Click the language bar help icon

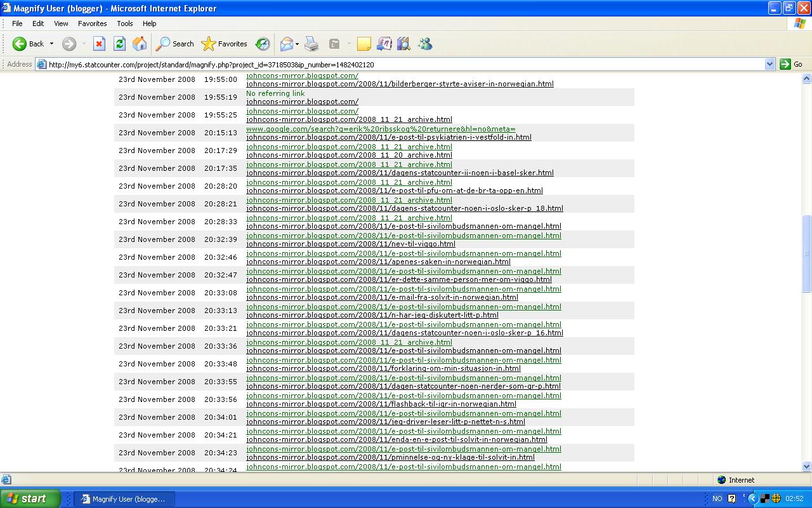pyautogui.click(x=731, y=498)
